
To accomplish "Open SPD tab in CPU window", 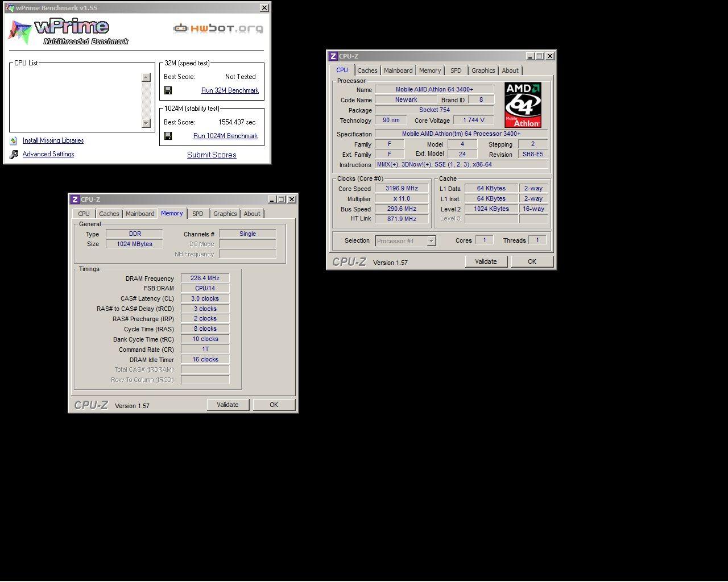I will (456, 70).
